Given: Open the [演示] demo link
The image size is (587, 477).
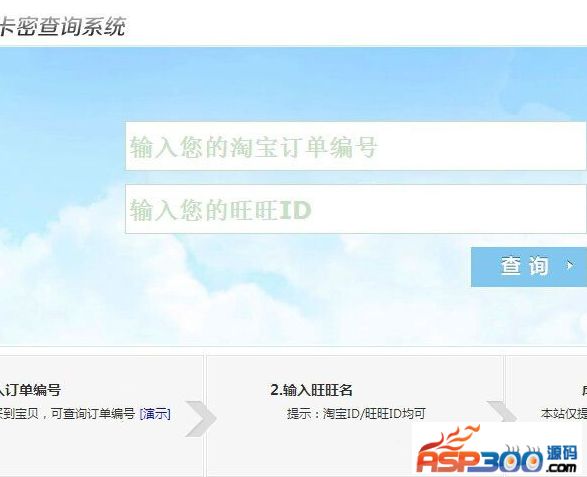Looking at the screenshot, I should [155, 414].
